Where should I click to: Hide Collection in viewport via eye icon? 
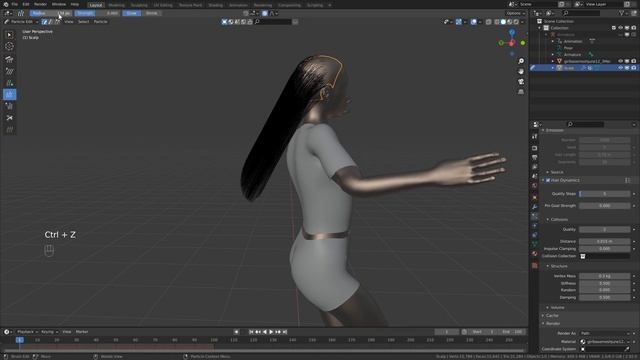[620, 28]
